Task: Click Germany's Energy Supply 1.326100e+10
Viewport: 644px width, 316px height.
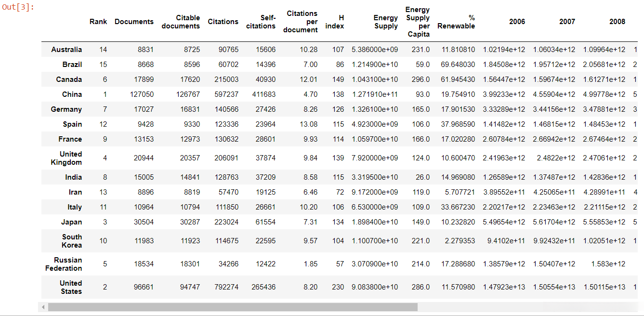Action: click(x=375, y=109)
